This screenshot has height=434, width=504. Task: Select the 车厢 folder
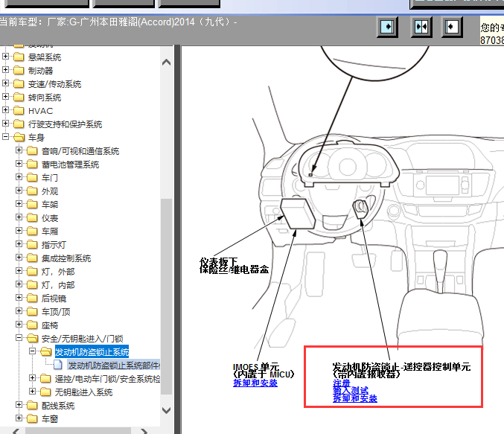click(49, 232)
